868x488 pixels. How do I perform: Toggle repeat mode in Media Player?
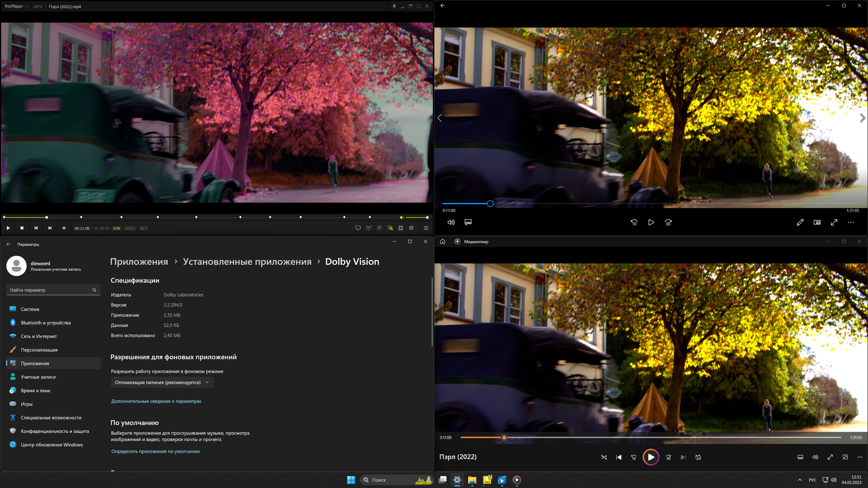click(698, 457)
